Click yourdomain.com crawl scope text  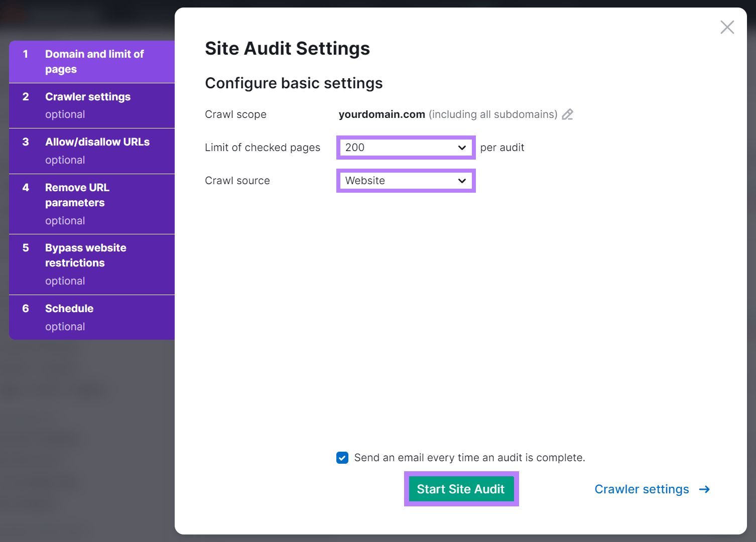pos(382,114)
